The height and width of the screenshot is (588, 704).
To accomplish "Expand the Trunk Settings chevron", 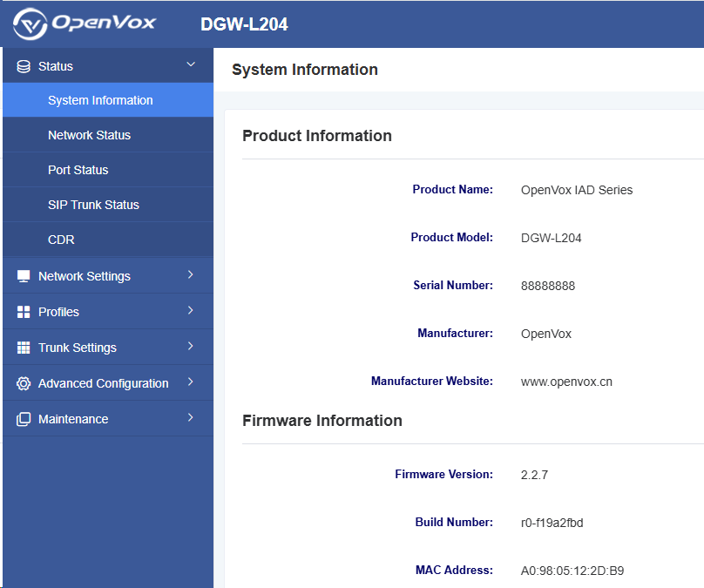I will 191,346.
